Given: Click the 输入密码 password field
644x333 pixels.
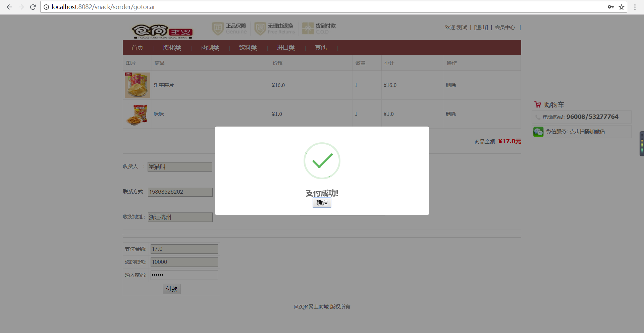Looking at the screenshot, I should click(184, 275).
